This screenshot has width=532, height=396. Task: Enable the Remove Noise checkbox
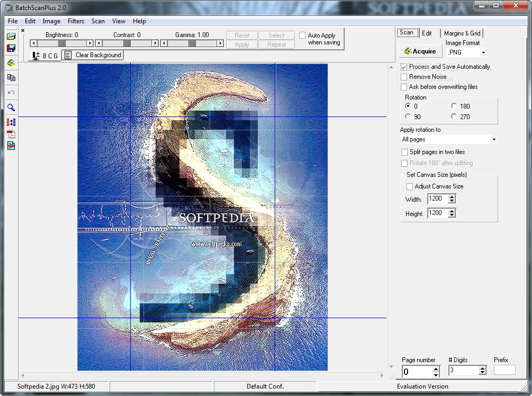(404, 77)
